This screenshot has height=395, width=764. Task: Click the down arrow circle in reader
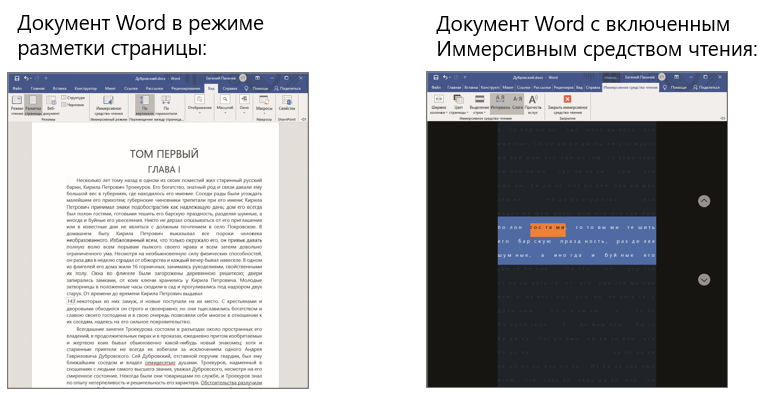[704, 280]
